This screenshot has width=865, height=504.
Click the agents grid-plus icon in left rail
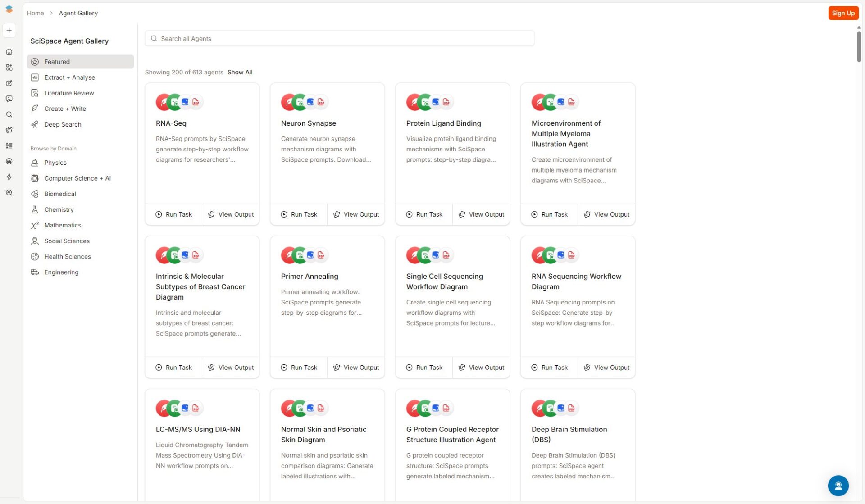[x=9, y=68]
